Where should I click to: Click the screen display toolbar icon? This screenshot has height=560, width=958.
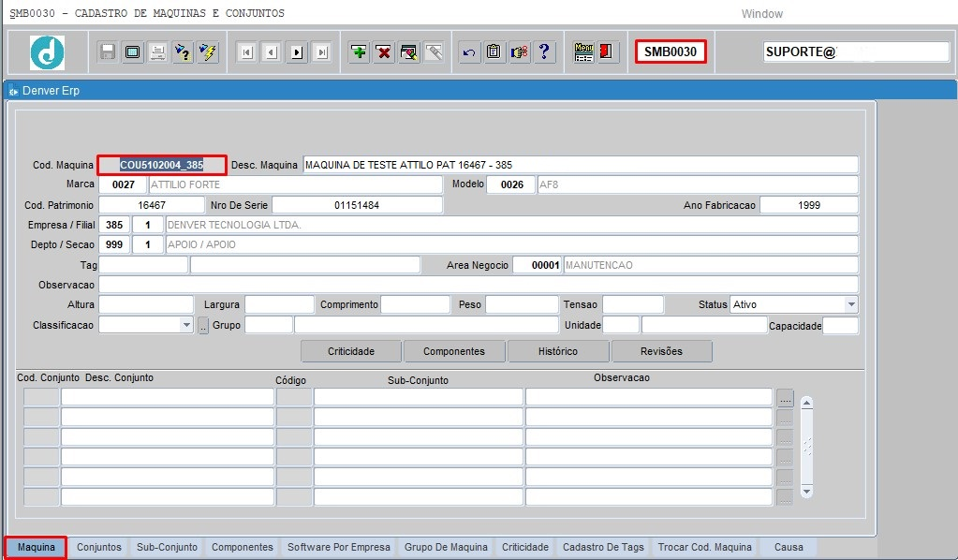click(132, 52)
